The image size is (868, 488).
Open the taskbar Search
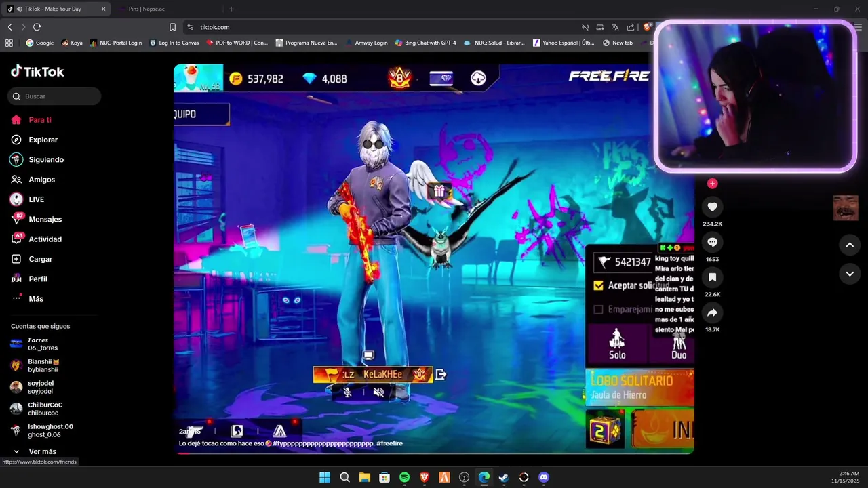(x=344, y=477)
